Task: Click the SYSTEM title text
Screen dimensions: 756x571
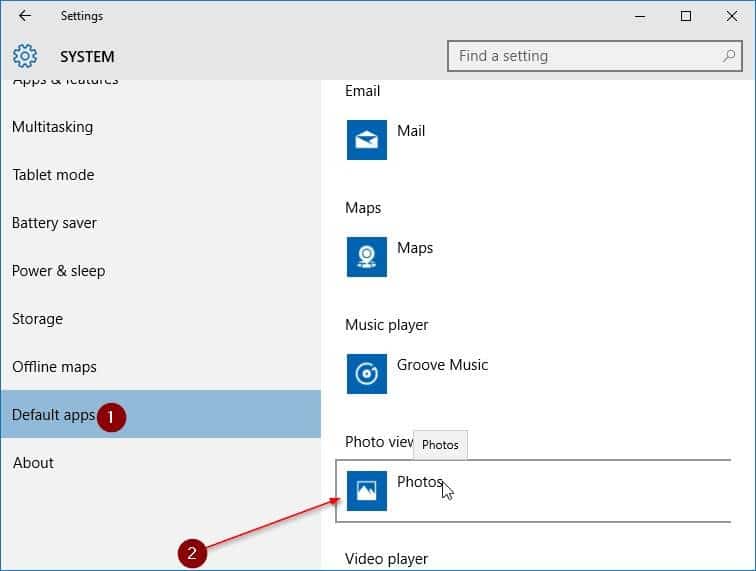Action: point(87,56)
